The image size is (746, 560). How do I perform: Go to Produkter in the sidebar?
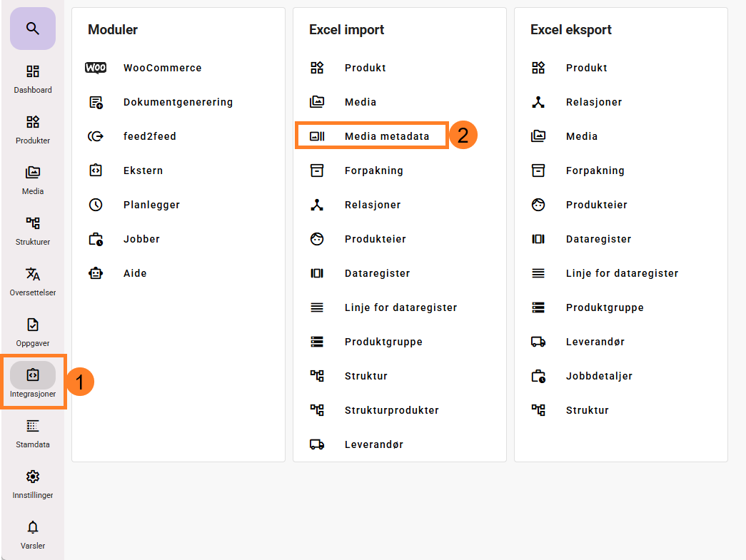coord(33,129)
